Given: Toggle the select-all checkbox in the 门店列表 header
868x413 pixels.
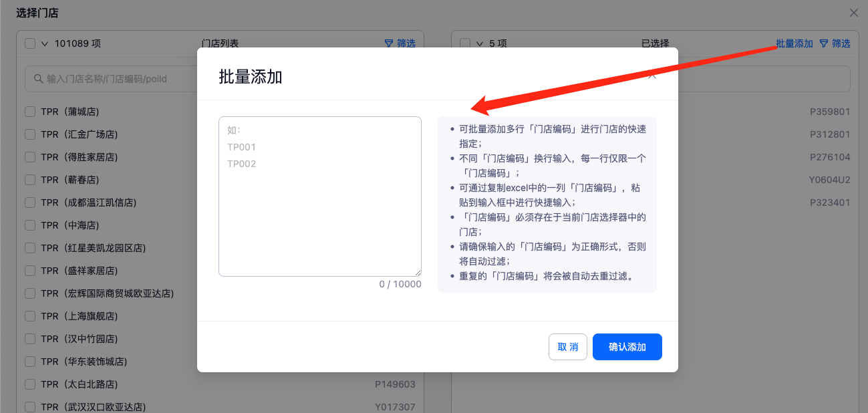Looking at the screenshot, I should point(30,43).
